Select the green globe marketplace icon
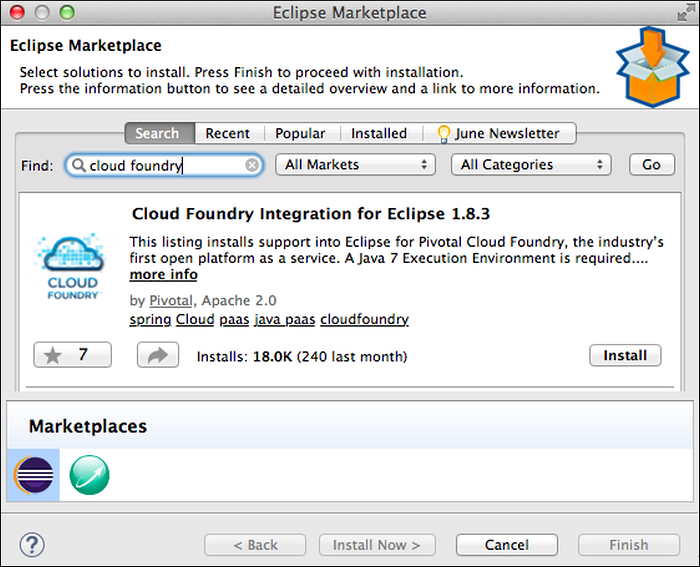700x567 pixels. pos(89,475)
